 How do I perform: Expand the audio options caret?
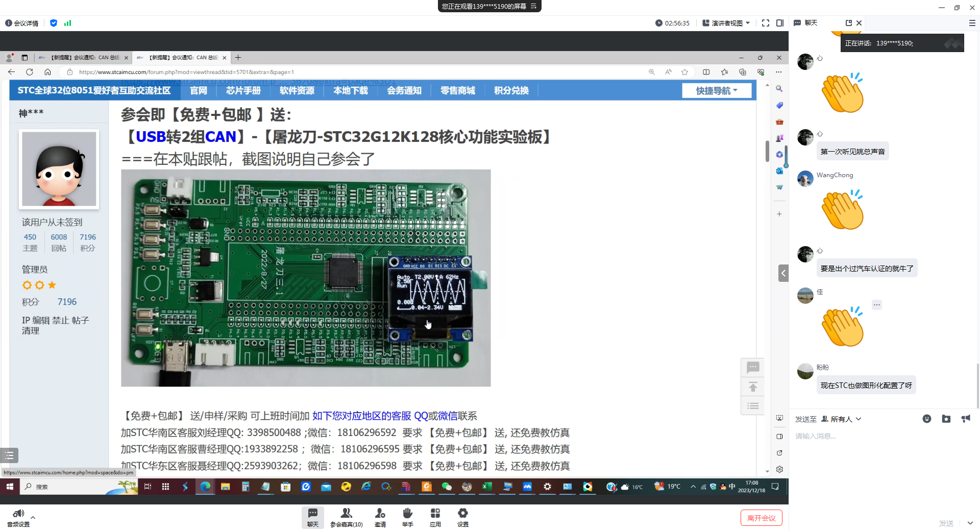pos(33,517)
